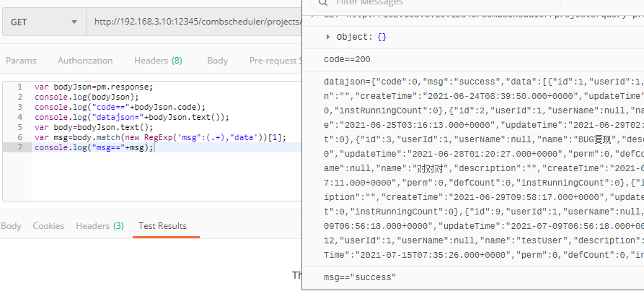Click script line 5 var body=bodyJson.text()

94,127
